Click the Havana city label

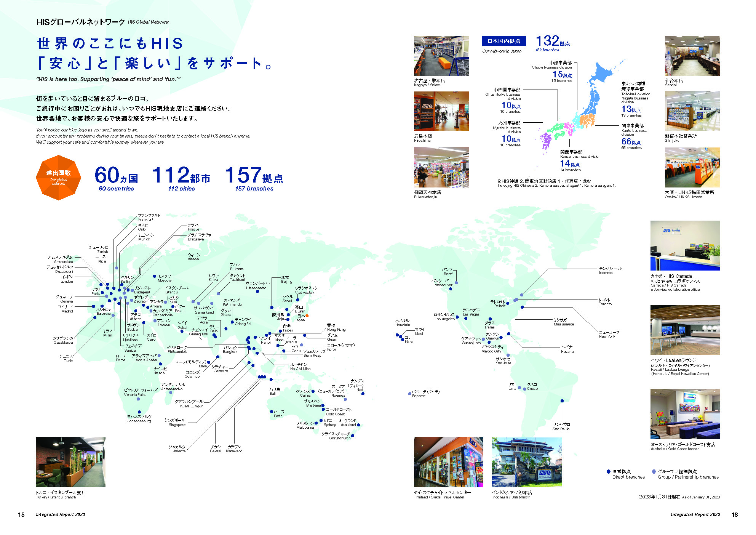[567, 349]
